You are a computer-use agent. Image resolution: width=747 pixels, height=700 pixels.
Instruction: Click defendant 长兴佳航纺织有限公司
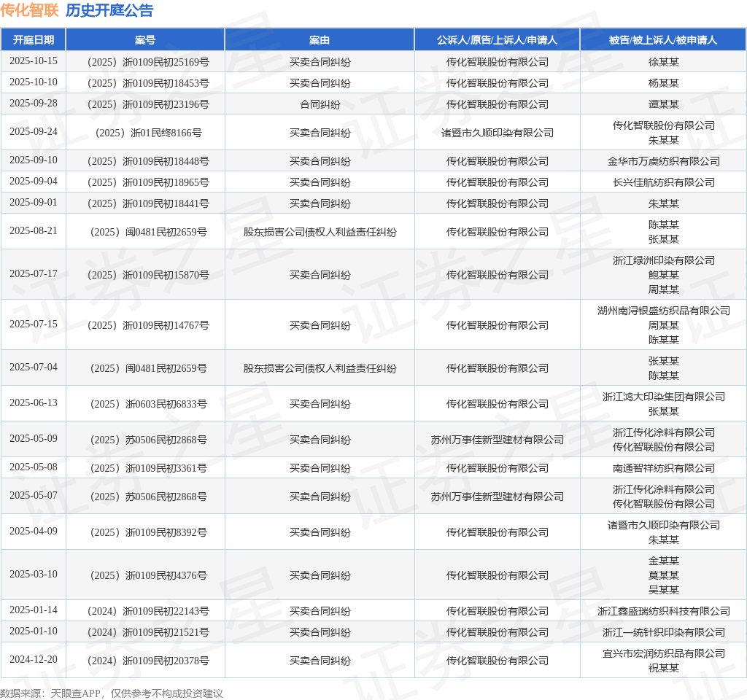[663, 182]
